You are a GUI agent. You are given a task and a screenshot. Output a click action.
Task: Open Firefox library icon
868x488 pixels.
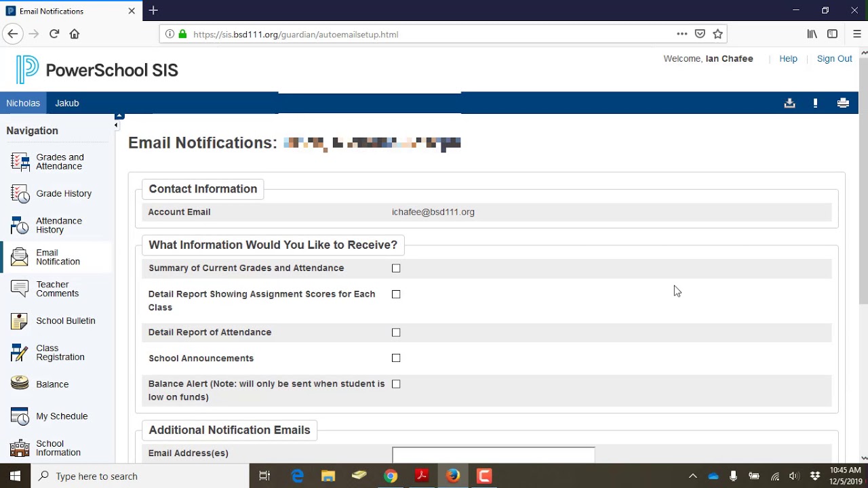812,34
